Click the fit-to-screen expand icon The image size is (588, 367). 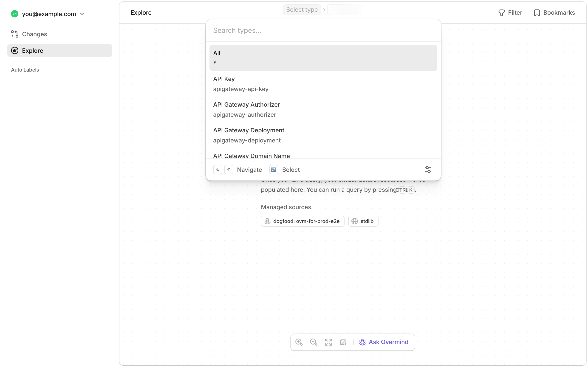point(328,342)
